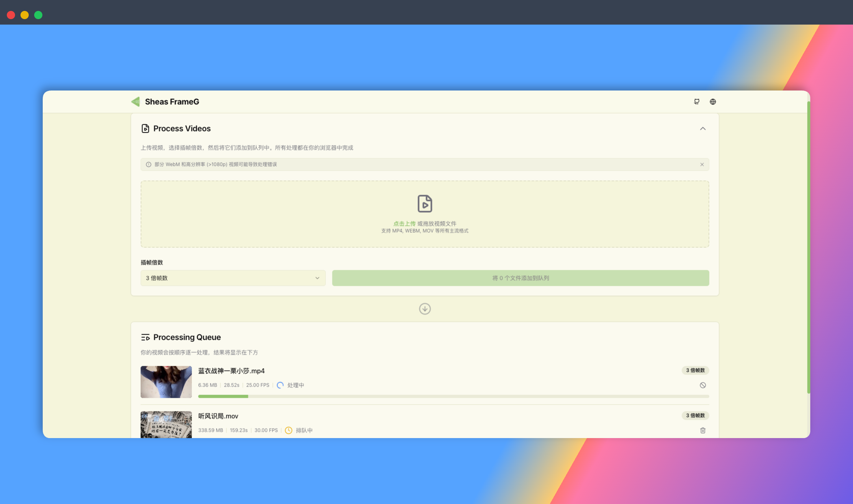Delete 听风识局.mov from the queue
Viewport: 853px width, 504px height.
pyautogui.click(x=702, y=430)
